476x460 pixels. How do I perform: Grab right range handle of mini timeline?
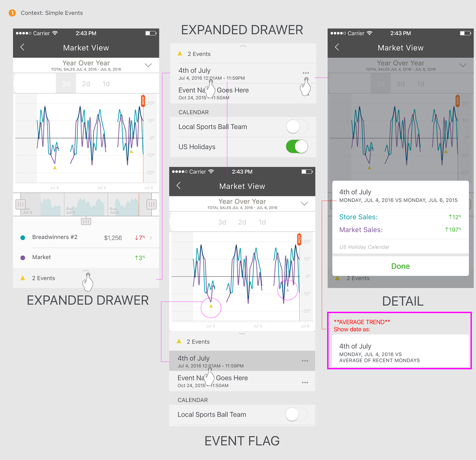[151, 204]
